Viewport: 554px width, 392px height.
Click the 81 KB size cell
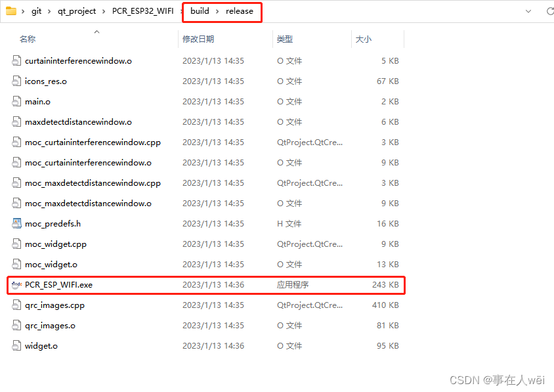click(387, 326)
